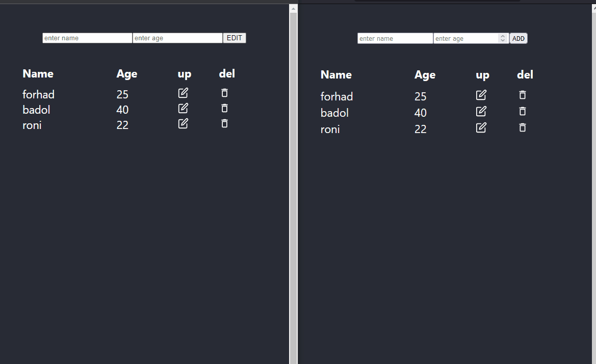Click the delete trash icon for roni in left table
The height and width of the screenshot is (364, 596).
(224, 123)
